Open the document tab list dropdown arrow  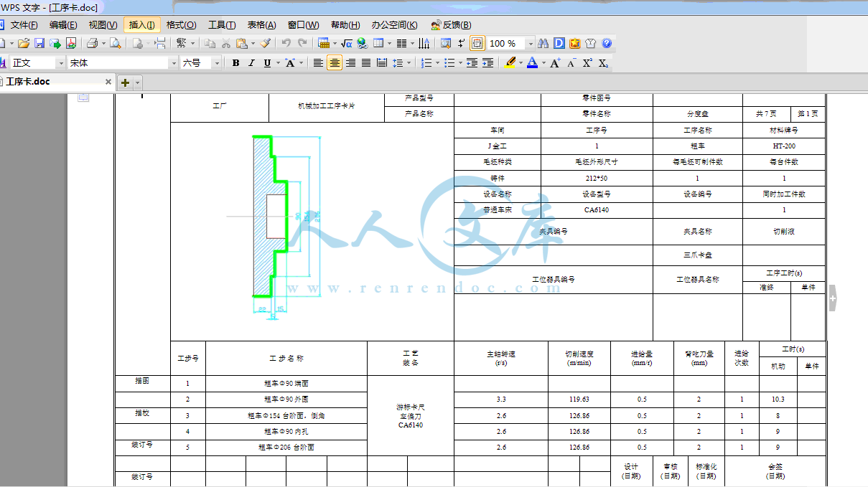click(x=138, y=82)
